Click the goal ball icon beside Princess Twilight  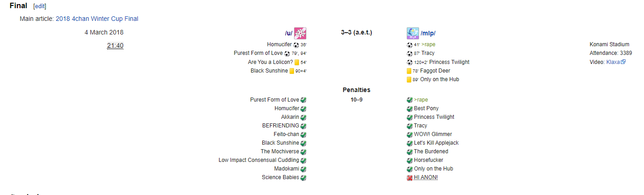pyautogui.click(x=409, y=62)
